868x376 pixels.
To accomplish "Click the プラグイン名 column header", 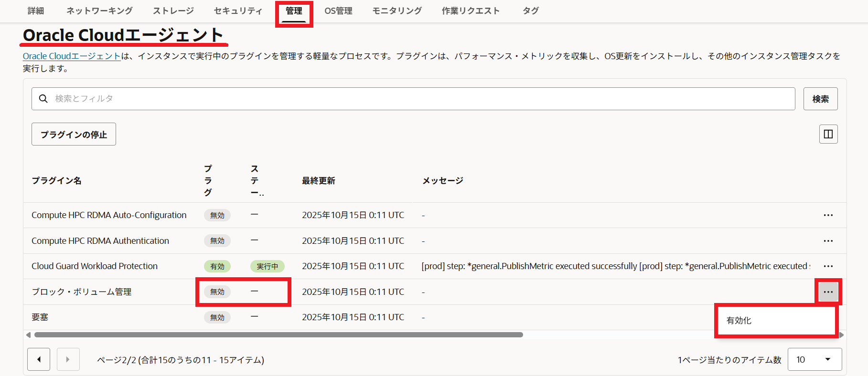I will pyautogui.click(x=56, y=181).
